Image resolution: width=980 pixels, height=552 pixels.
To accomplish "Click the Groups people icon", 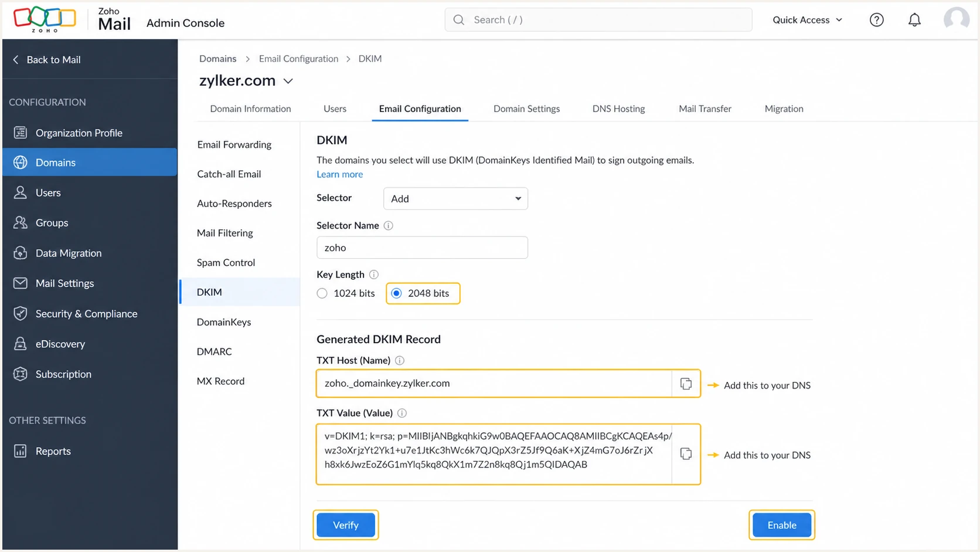I will click(21, 222).
